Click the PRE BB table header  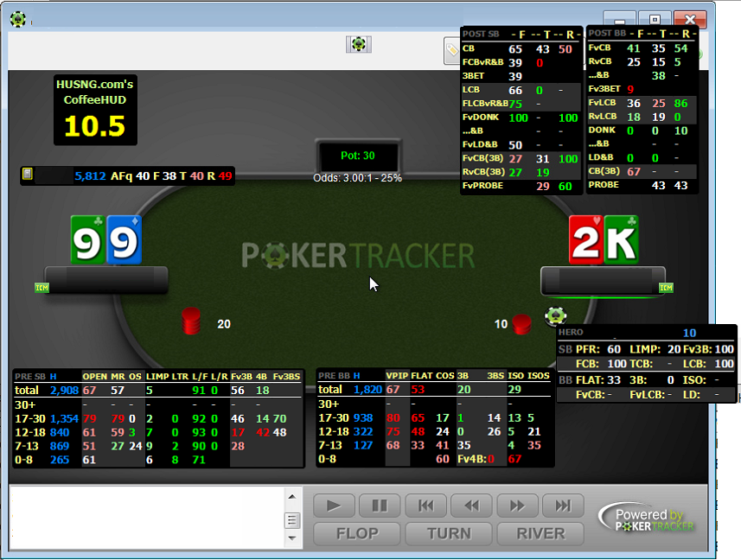pos(334,376)
